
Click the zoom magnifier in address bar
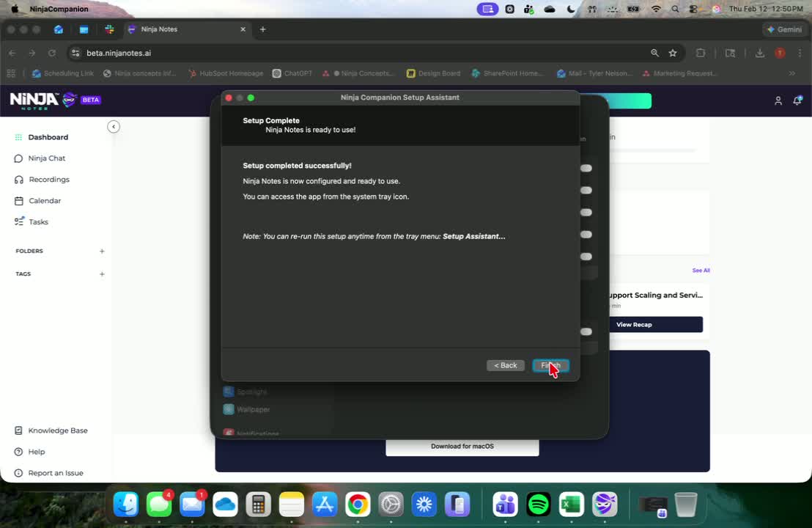[x=654, y=53]
